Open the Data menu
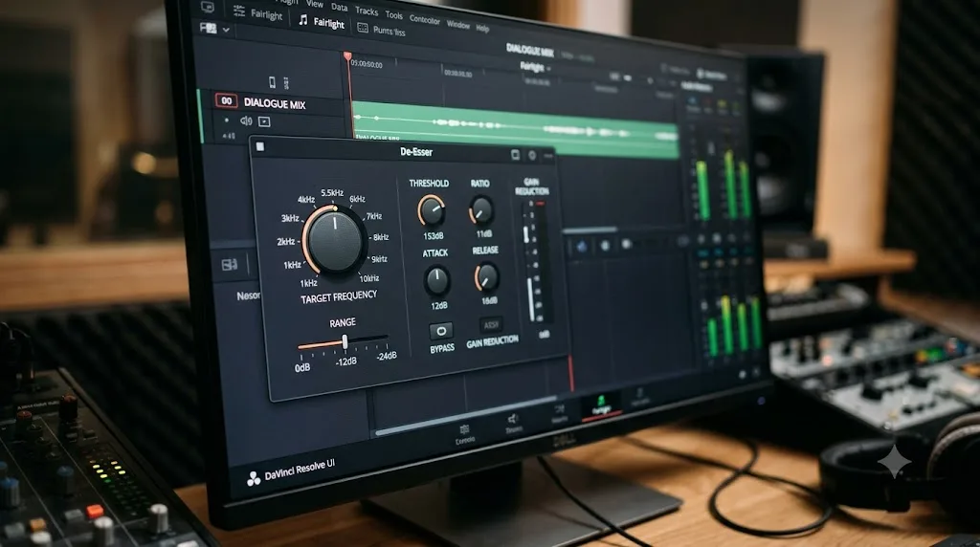This screenshot has height=547, width=980. 340,7
